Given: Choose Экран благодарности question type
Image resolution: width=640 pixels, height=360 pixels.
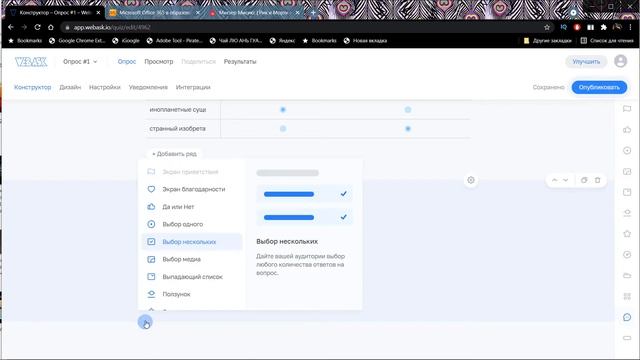Looking at the screenshot, I should point(192,189).
